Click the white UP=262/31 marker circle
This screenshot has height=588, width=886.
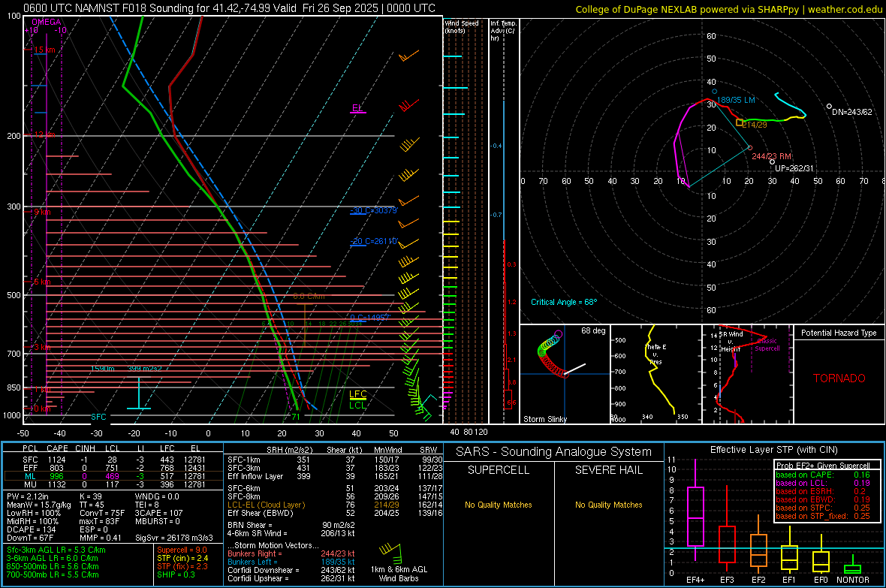[773, 162]
